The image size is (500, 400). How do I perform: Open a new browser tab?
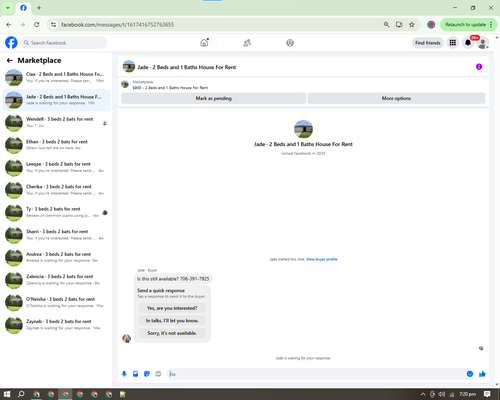click(39, 8)
